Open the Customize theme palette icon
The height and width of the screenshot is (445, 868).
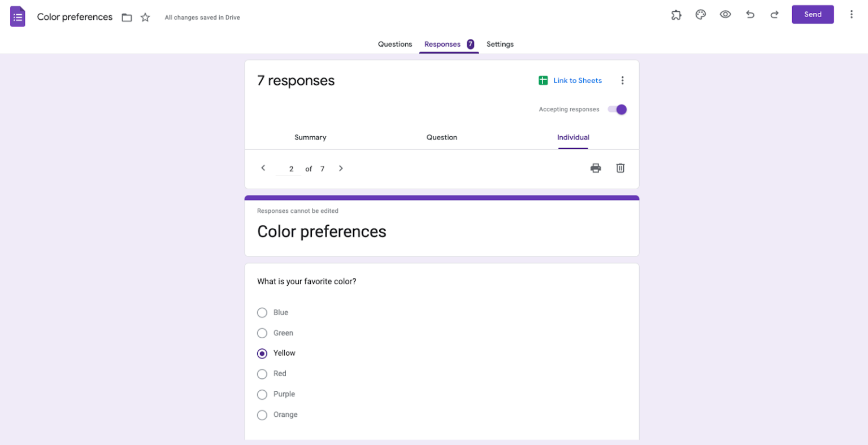[x=700, y=15]
